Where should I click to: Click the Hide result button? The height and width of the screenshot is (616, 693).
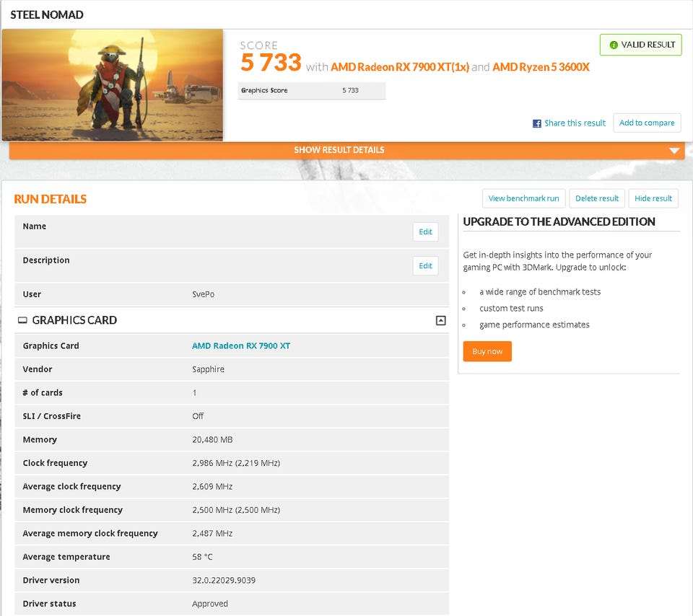(x=653, y=198)
